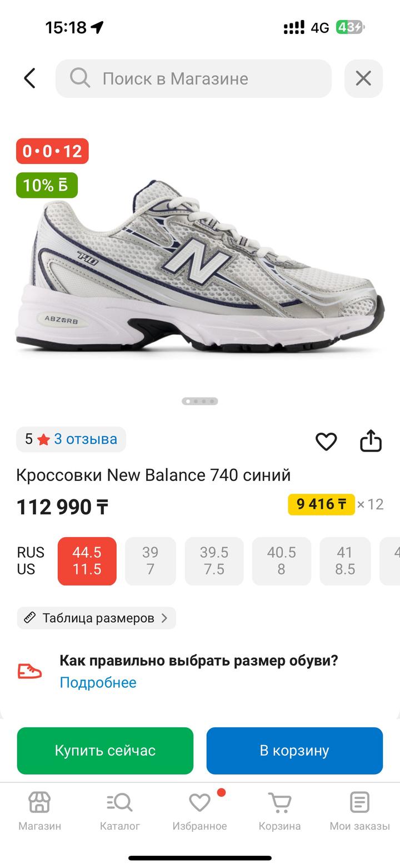The image size is (400, 868).
Task: Tap В корзину button
Action: pyautogui.click(x=294, y=751)
